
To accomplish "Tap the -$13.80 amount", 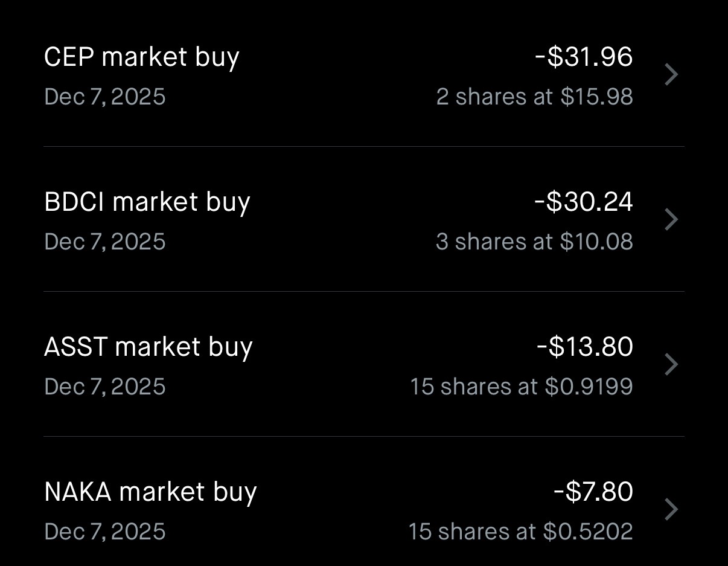I will tap(585, 347).
